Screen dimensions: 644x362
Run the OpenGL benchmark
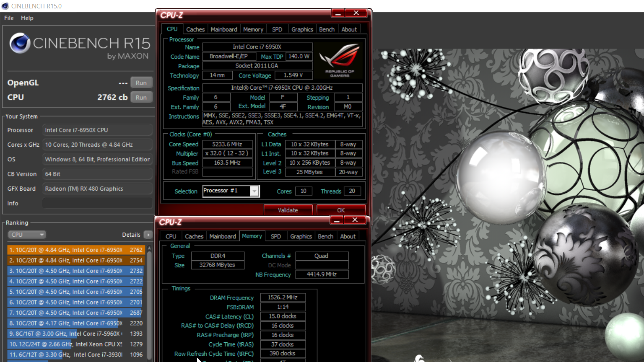(x=141, y=83)
